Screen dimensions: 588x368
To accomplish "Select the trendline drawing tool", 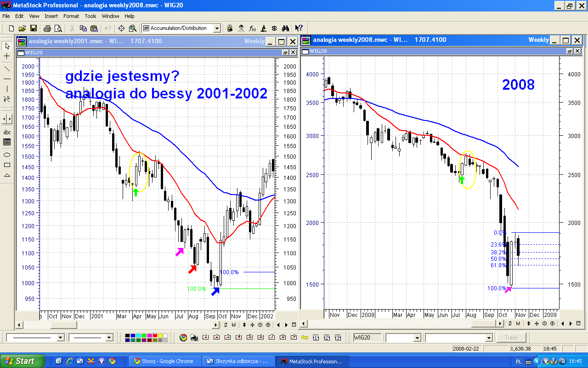I will coord(7,69).
